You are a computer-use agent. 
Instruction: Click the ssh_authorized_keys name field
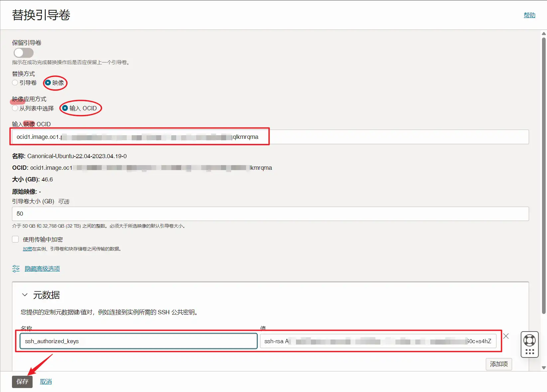pyautogui.click(x=139, y=341)
